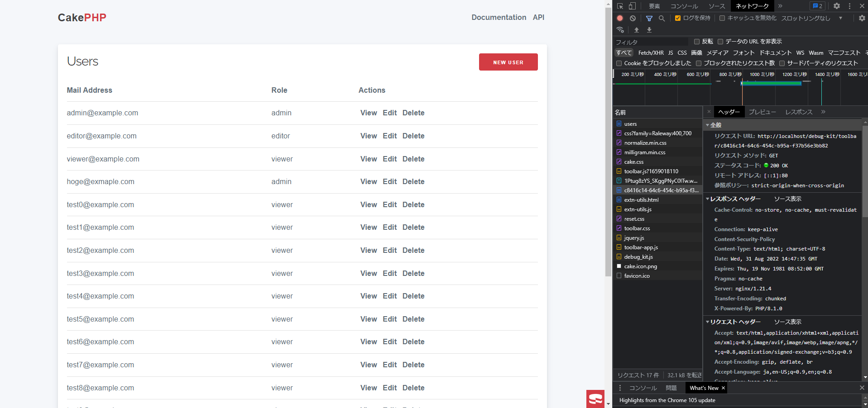Stop recording the network log

click(619, 18)
